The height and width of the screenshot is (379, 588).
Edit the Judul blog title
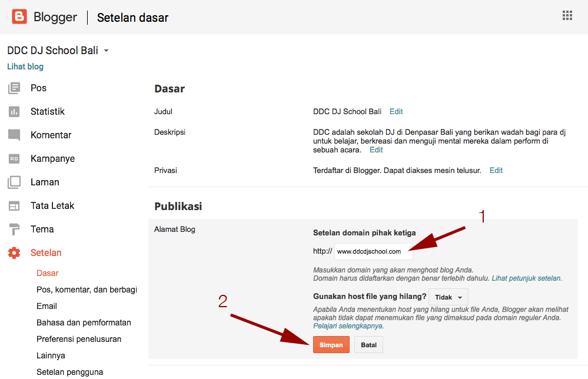pos(396,112)
